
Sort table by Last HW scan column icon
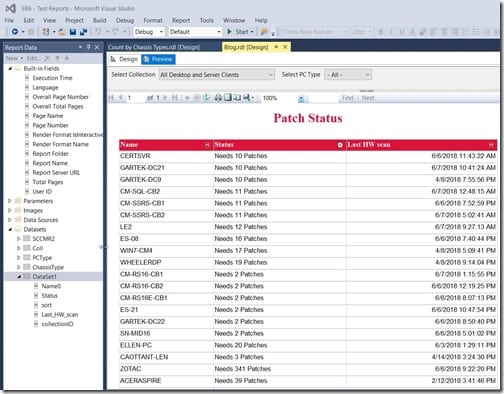[491, 145]
